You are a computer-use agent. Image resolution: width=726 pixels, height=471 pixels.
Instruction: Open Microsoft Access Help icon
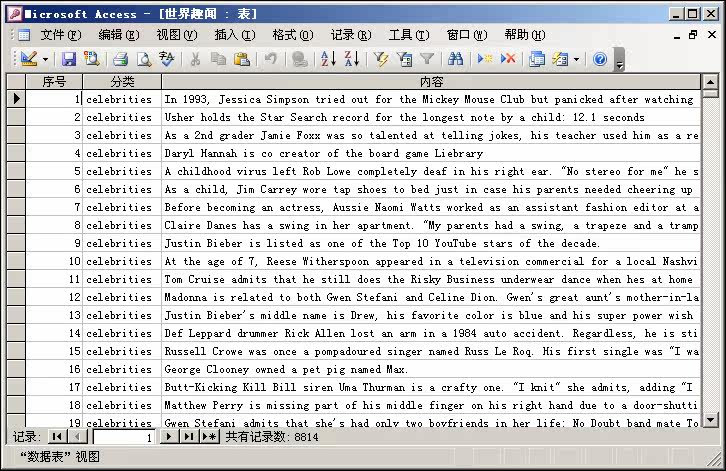pos(600,59)
